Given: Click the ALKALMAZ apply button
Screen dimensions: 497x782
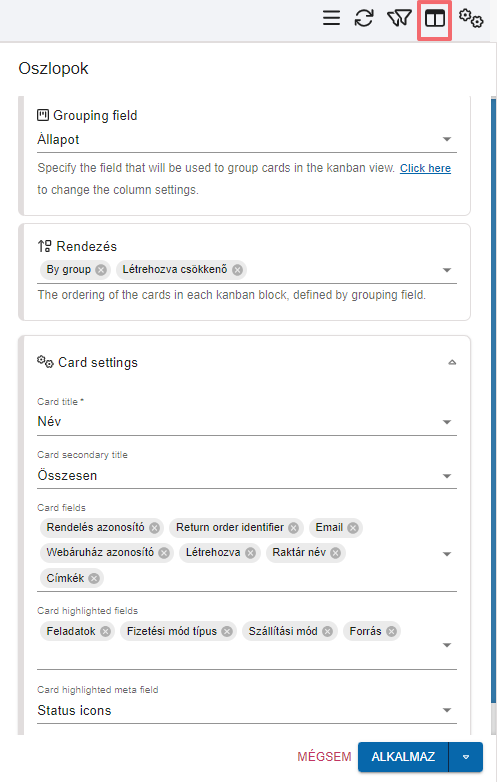Looking at the screenshot, I should click(x=403, y=757).
